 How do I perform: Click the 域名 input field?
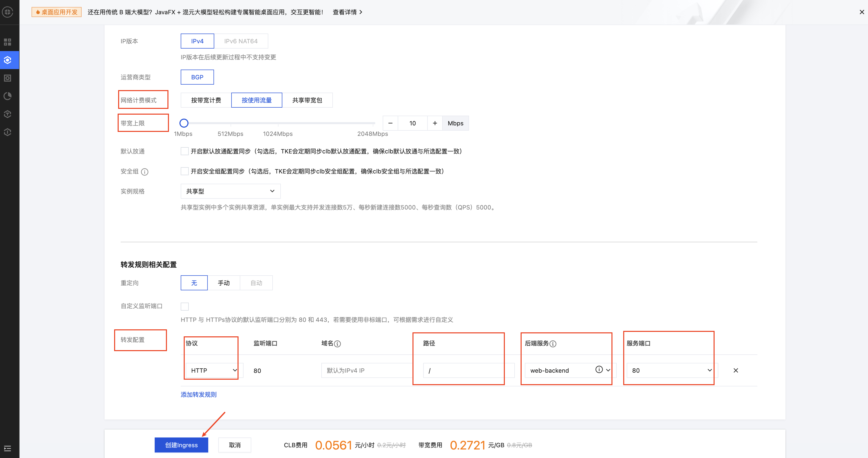tap(367, 370)
